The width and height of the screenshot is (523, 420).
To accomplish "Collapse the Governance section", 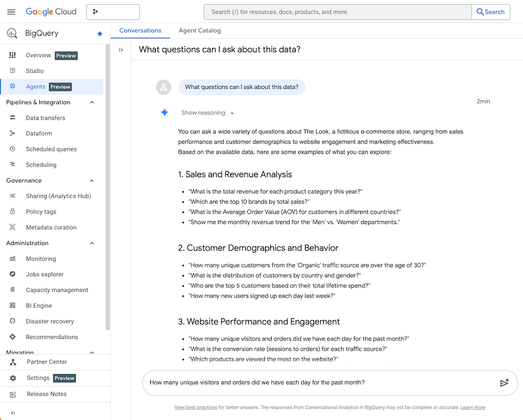I will coord(92,181).
